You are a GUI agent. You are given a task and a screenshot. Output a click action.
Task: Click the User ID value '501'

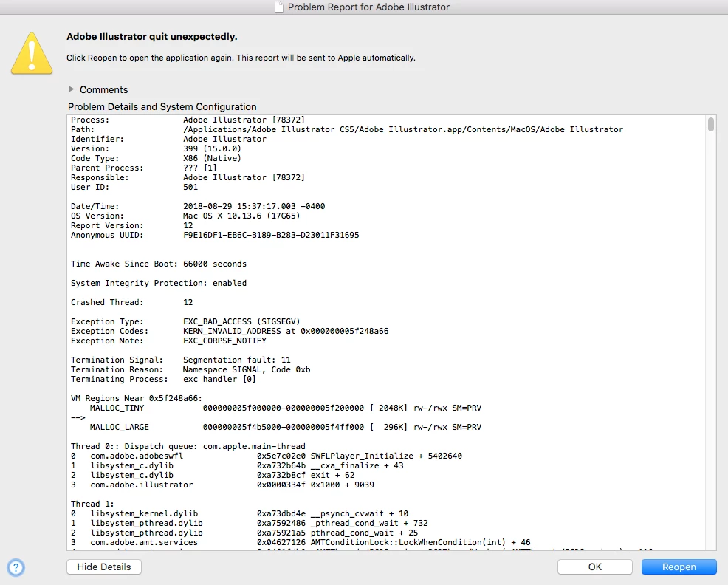pyautogui.click(x=190, y=188)
